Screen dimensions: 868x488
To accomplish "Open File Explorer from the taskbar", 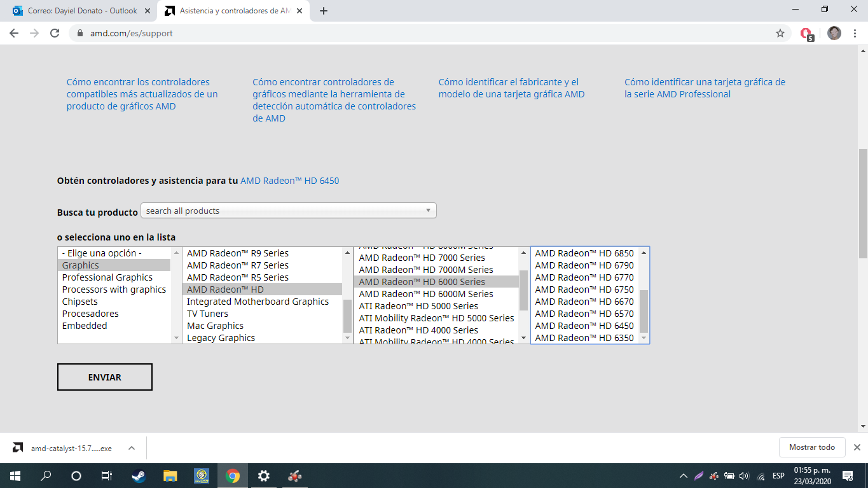I will tap(170, 476).
